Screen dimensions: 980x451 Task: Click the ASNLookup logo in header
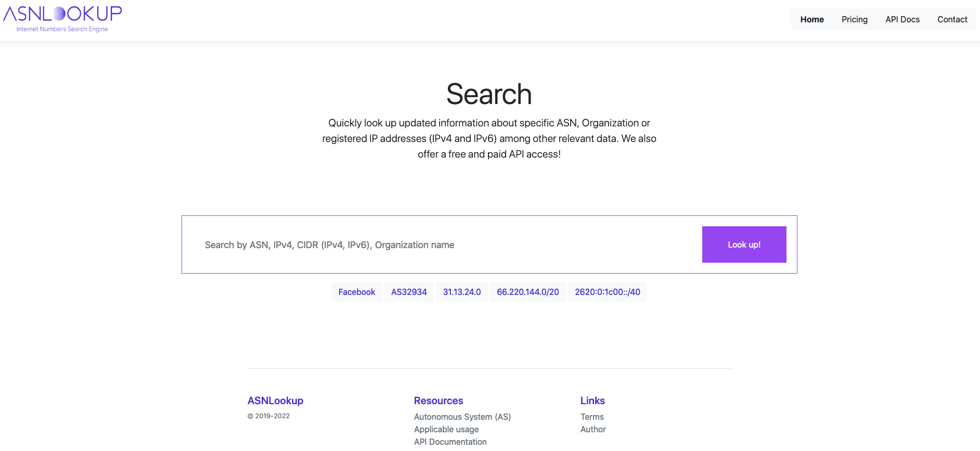62,19
